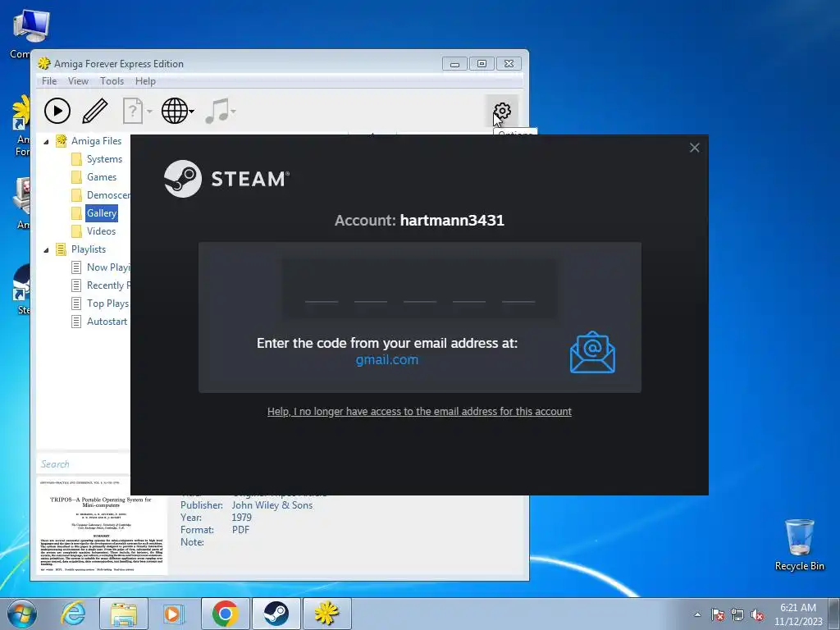The image size is (840, 630).
Task: Click the Publisher value John Wiley & Sons
Action: tap(272, 505)
